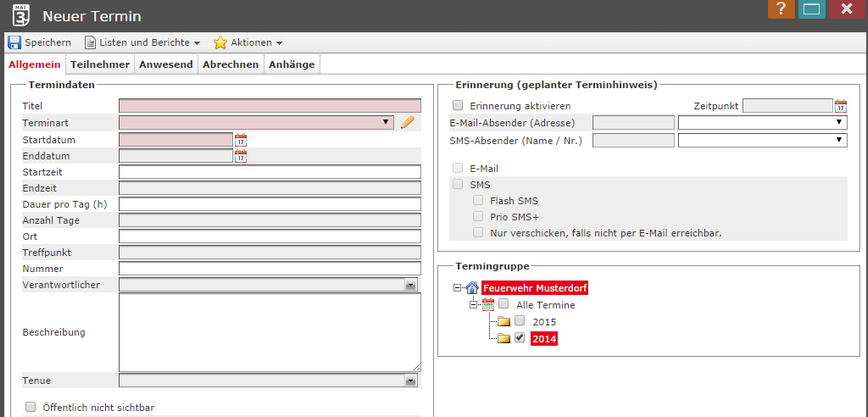Open the Listen und Berichte menu
This screenshot has height=417, width=868.
[x=143, y=43]
